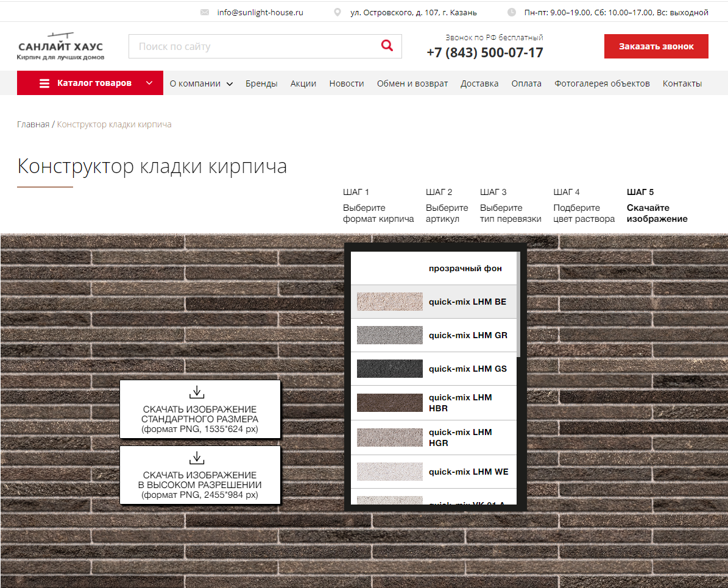This screenshot has width=728, height=588.
Task: Click download arrow icon for standard size image
Action: pos(197,392)
